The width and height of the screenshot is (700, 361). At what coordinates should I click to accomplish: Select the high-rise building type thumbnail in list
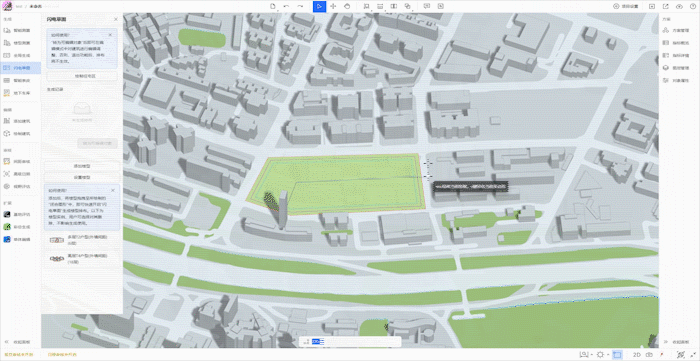pyautogui.click(x=57, y=258)
